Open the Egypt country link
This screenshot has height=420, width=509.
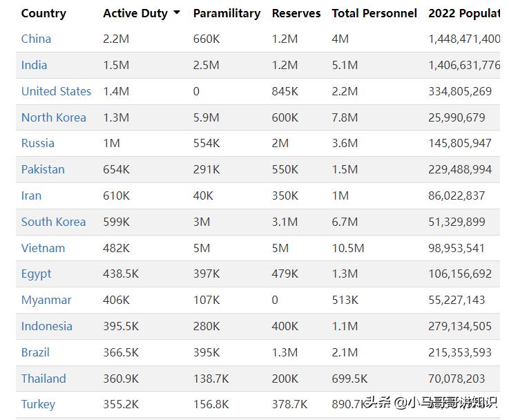(x=36, y=274)
